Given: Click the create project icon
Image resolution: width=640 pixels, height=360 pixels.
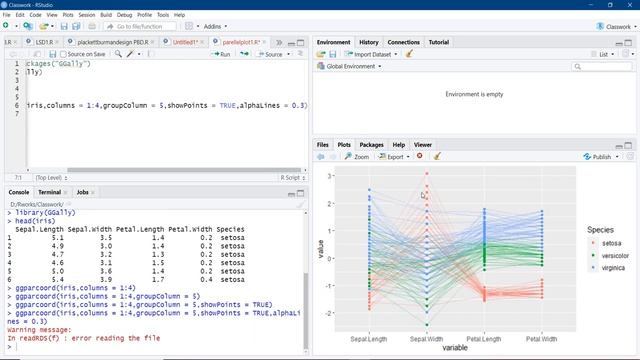Looking at the screenshot, I should click(28, 26).
